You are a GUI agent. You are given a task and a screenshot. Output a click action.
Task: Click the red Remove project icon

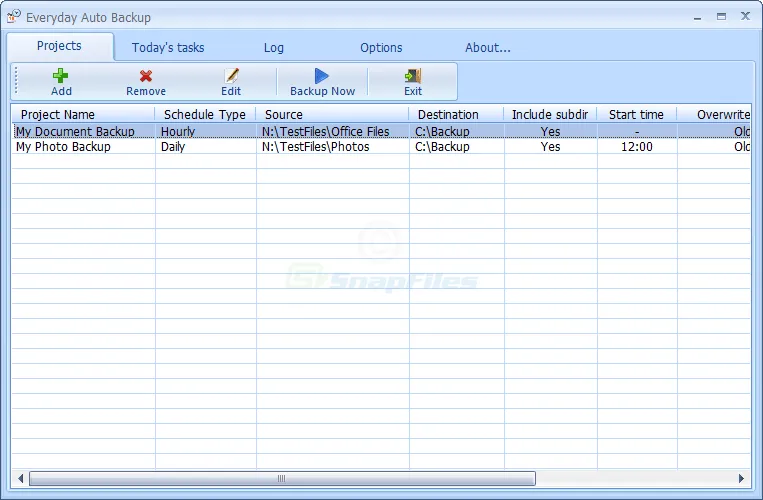(x=145, y=76)
